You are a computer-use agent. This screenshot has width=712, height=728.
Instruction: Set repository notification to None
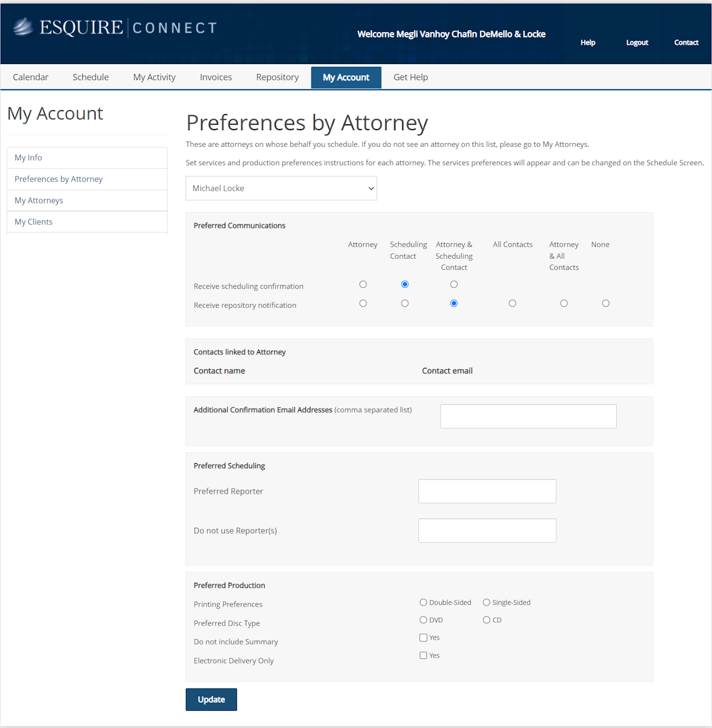[606, 303]
